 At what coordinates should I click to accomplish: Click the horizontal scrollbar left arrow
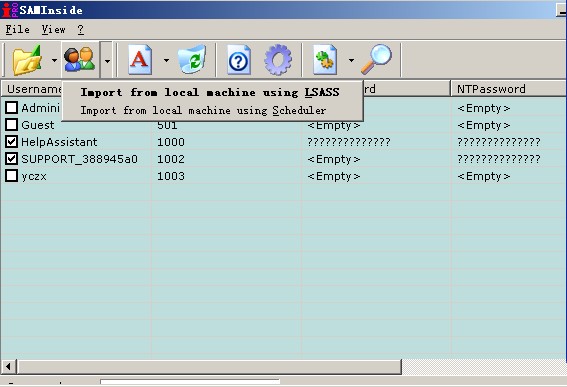click(x=9, y=367)
